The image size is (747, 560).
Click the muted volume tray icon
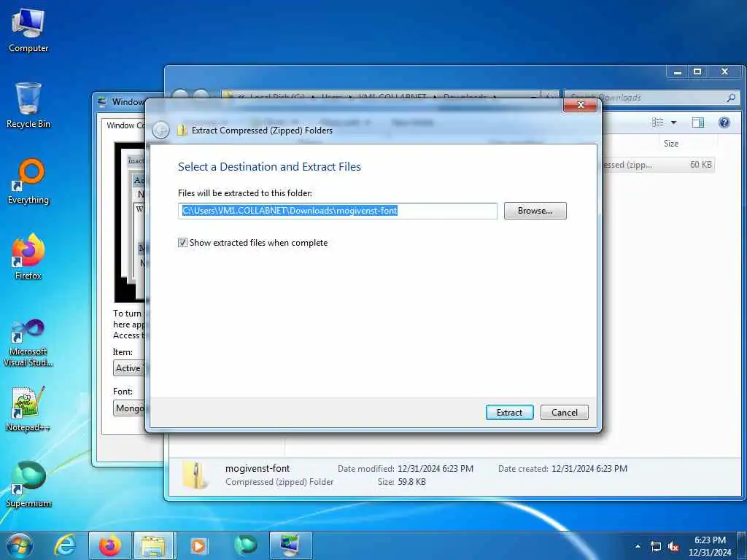pos(673,547)
